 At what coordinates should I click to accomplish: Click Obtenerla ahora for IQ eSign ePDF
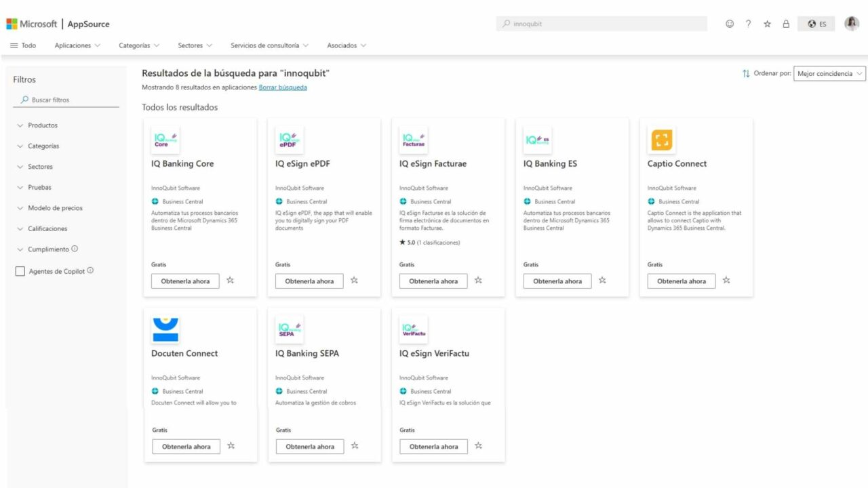pos(309,281)
